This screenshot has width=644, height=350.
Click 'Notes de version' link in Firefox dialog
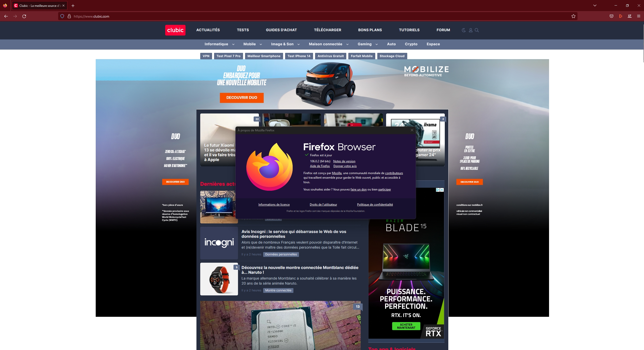(344, 161)
